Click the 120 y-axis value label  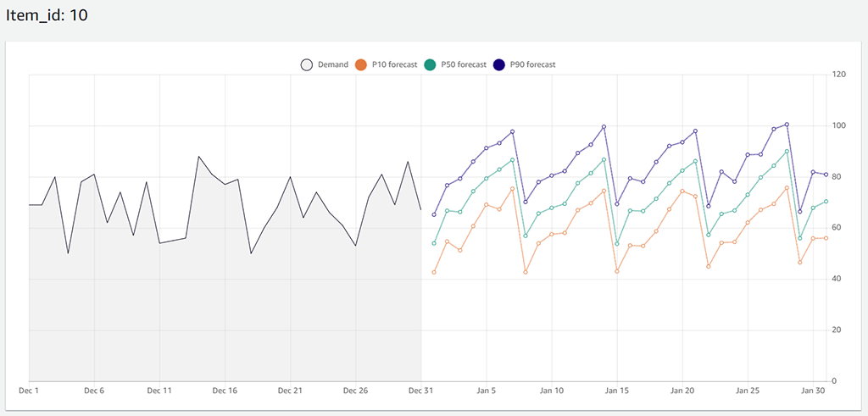pyautogui.click(x=840, y=75)
